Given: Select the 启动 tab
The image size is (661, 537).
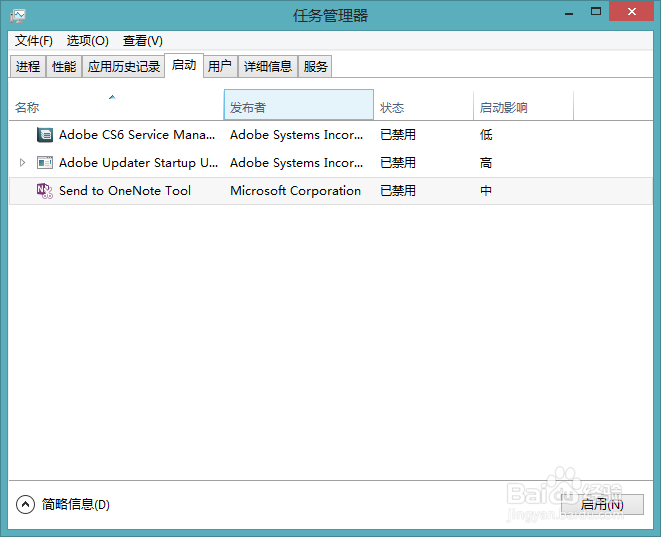Looking at the screenshot, I should tap(184, 65).
